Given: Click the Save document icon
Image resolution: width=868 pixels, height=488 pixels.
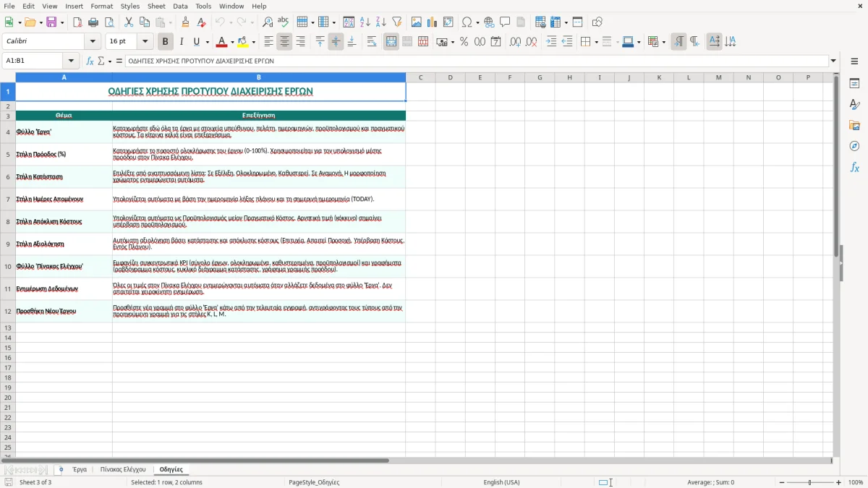Looking at the screenshot, I should (51, 22).
